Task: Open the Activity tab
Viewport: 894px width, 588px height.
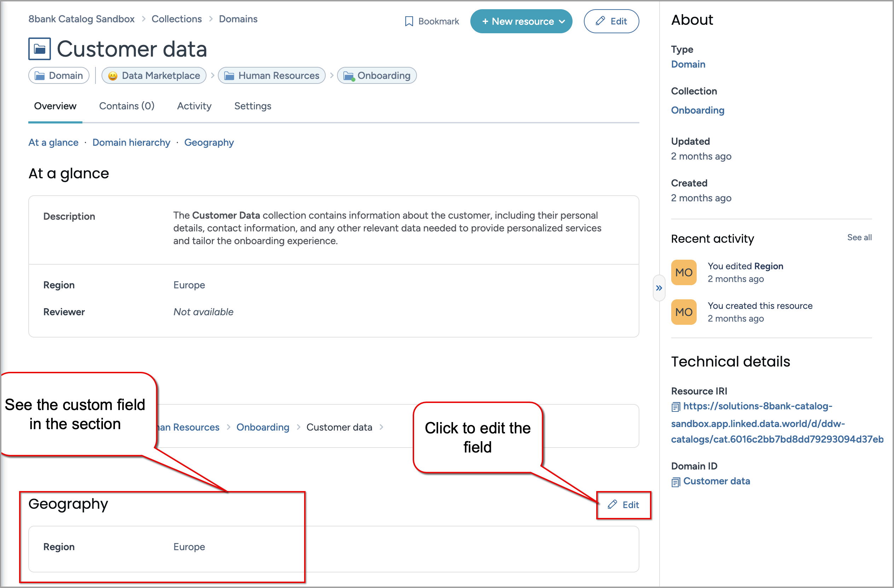Action: pyautogui.click(x=194, y=106)
